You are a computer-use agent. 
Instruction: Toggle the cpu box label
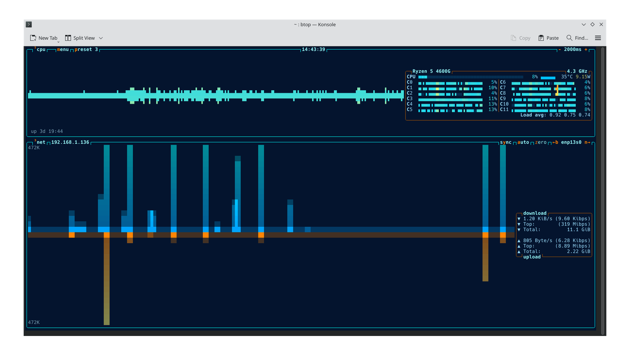pyautogui.click(x=41, y=50)
